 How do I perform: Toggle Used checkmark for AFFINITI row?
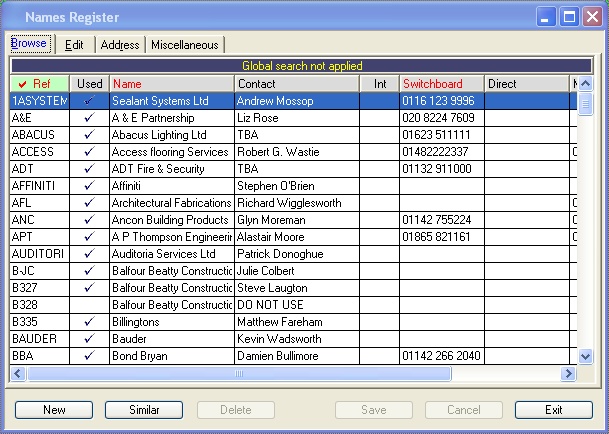tap(90, 186)
